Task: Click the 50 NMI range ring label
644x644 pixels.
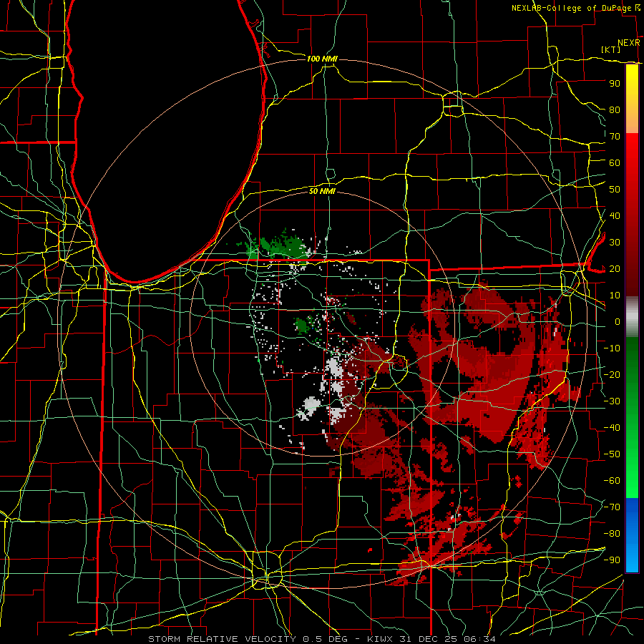Action: 322,191
